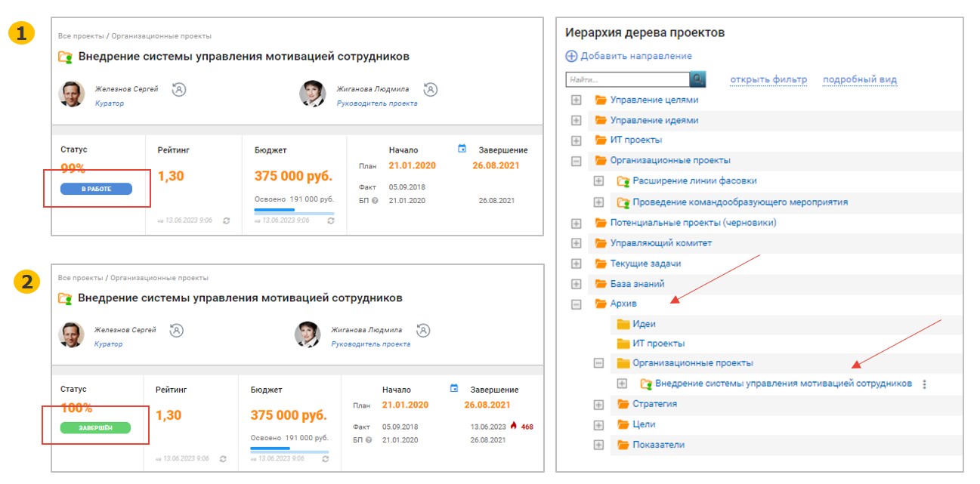Click the В РАБОТЕ status button

click(96, 189)
